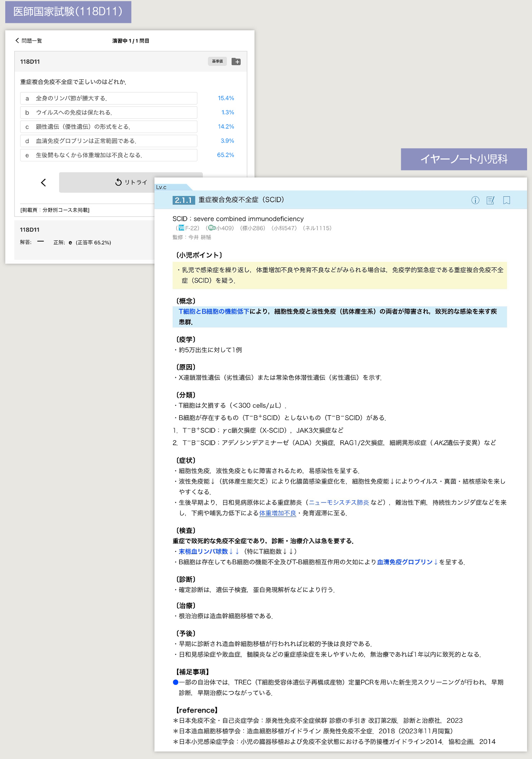Image resolution: width=532 pixels, height=759 pixels.
Task: Follow the 体重増加不良 underlined link
Action: (x=278, y=513)
